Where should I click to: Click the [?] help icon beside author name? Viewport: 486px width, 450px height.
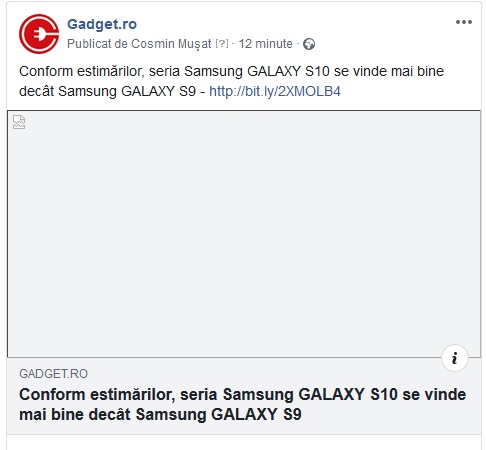tap(222, 43)
